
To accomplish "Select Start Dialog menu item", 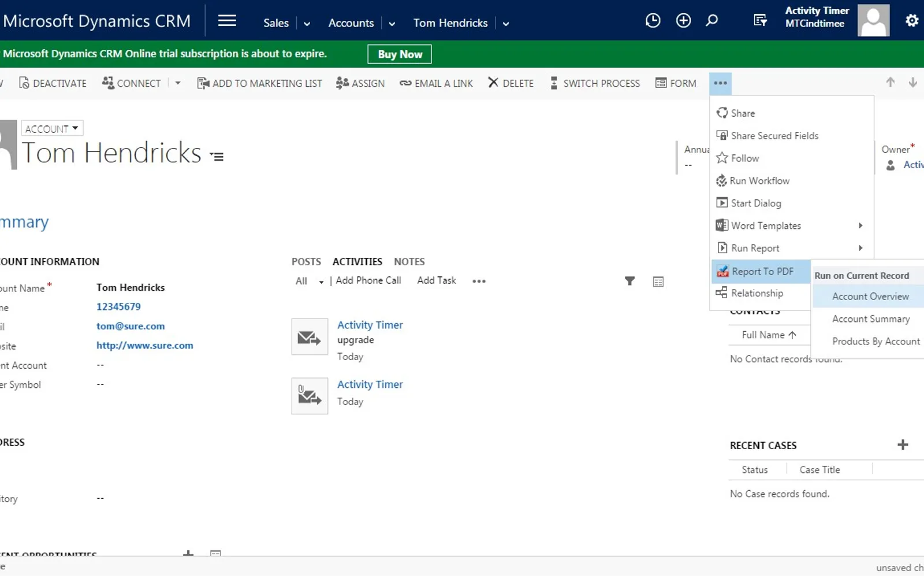I will [x=791, y=203].
